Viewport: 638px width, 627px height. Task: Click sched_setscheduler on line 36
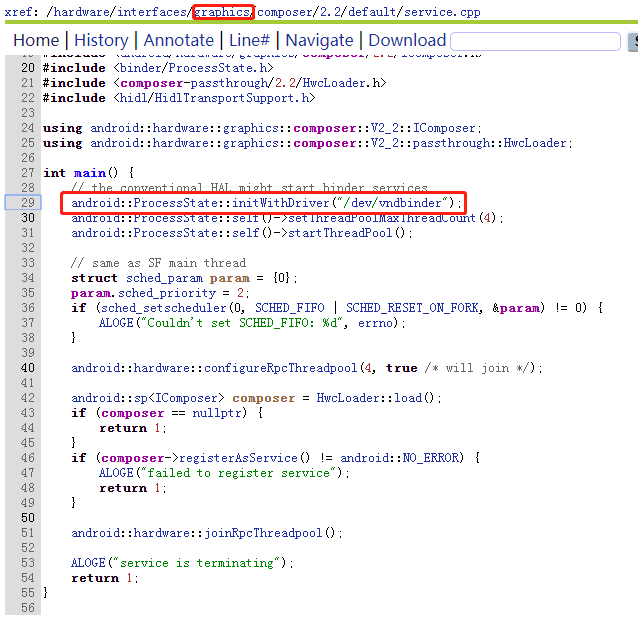point(163,308)
